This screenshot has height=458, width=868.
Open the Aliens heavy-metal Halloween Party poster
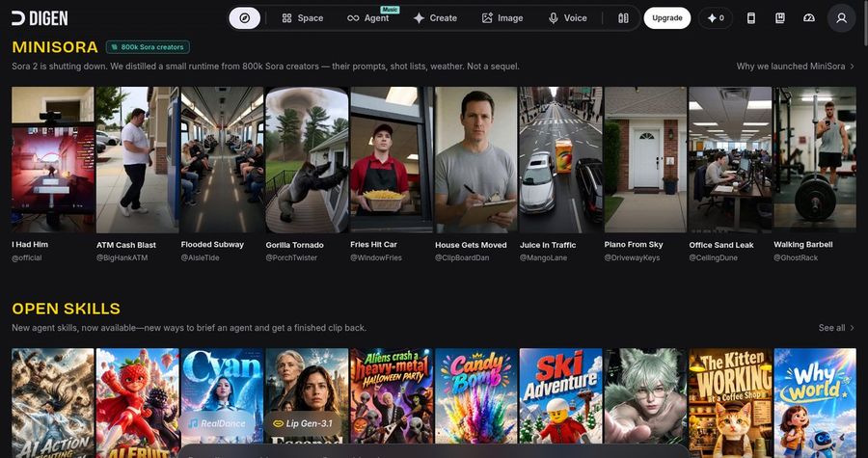coord(392,396)
